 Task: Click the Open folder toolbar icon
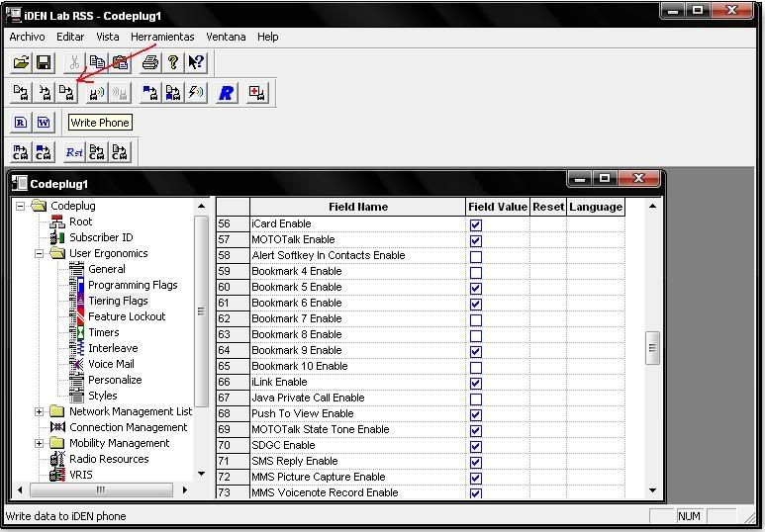pos(21,62)
